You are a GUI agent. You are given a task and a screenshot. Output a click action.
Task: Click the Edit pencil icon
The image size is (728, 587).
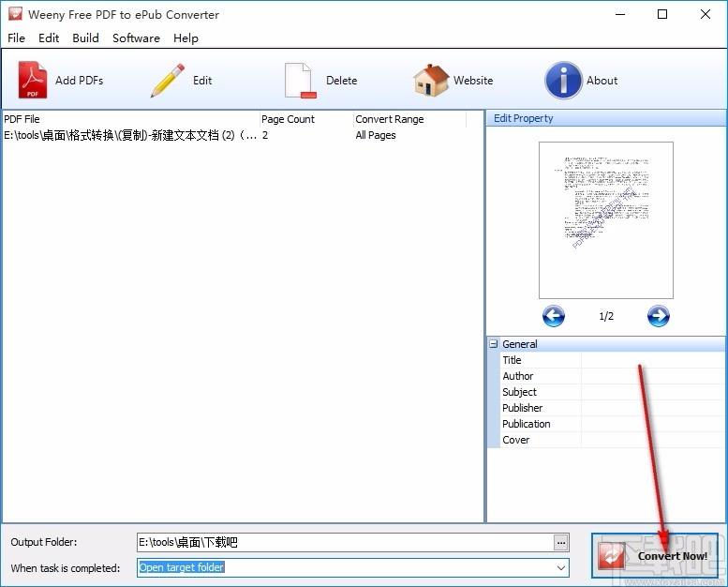(168, 81)
